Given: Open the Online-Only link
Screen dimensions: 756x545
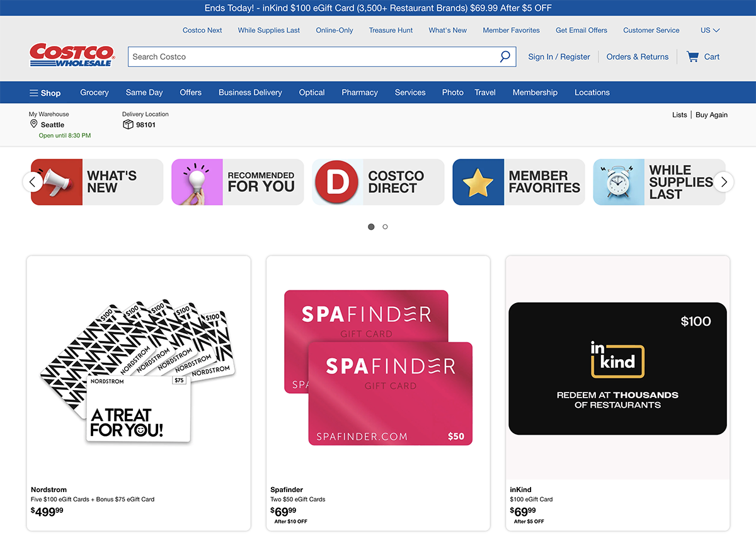Looking at the screenshot, I should [335, 30].
